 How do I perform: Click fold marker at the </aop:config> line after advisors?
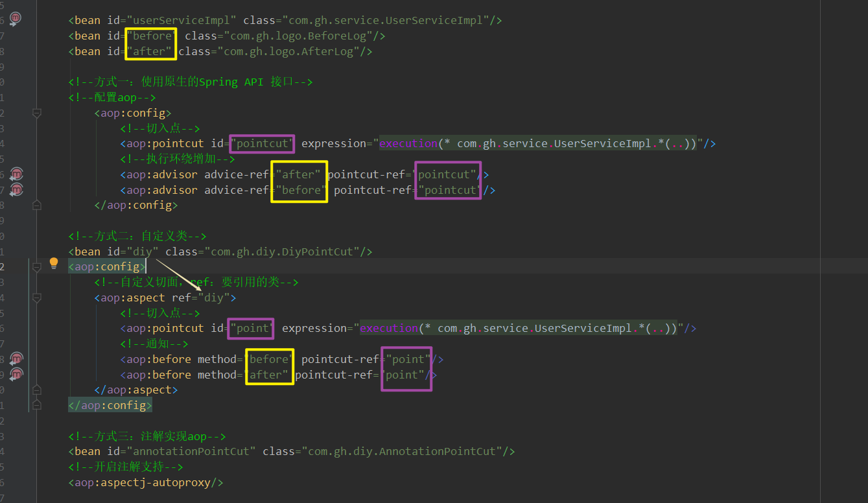37,205
